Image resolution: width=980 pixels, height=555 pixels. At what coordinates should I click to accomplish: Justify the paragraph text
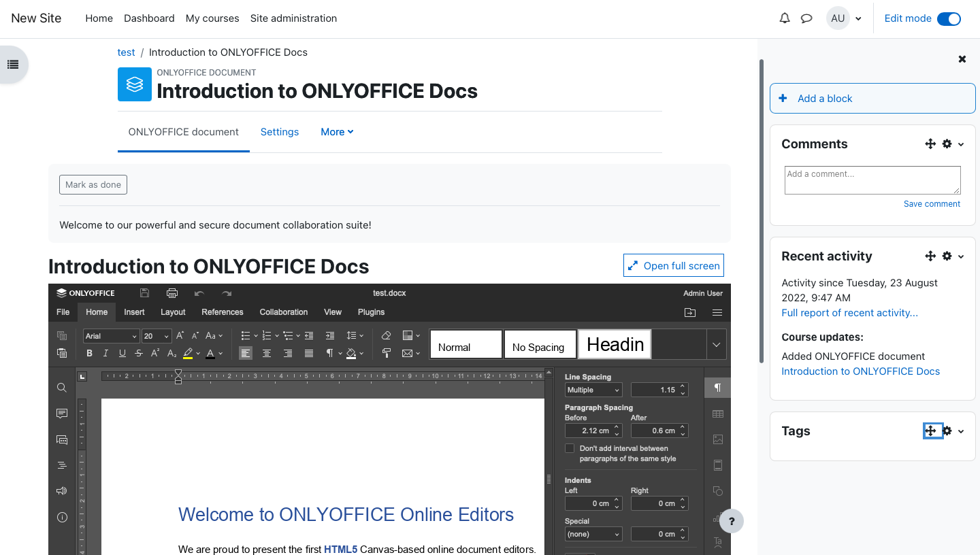(x=309, y=353)
